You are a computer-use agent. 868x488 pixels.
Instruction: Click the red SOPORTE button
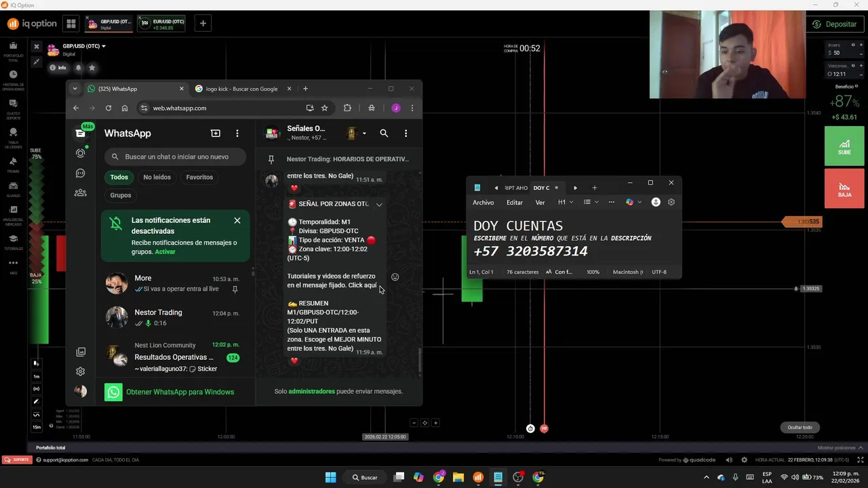click(x=16, y=460)
